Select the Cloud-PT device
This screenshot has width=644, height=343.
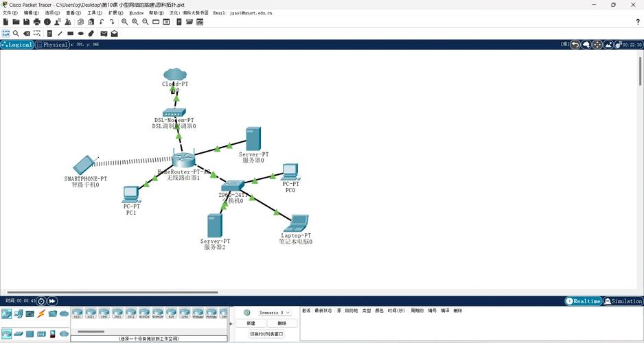[175, 75]
